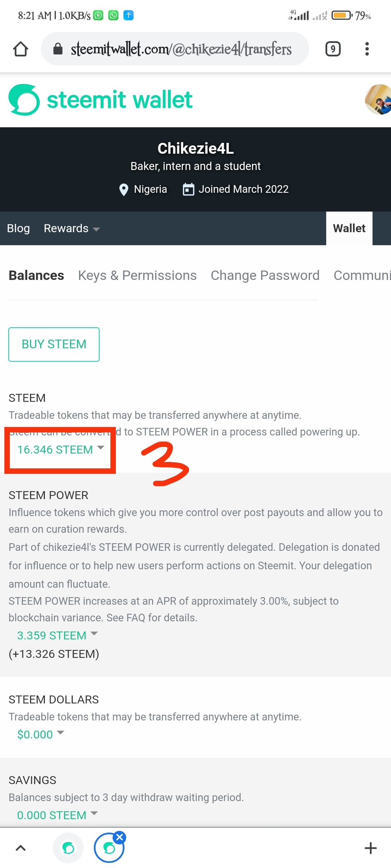Expand the Rewards menu

click(x=71, y=229)
